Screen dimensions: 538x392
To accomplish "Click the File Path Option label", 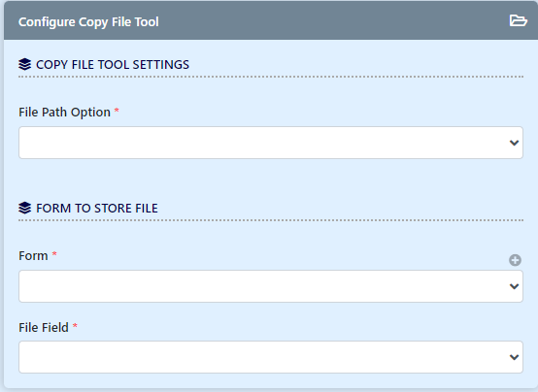I will [64, 113].
